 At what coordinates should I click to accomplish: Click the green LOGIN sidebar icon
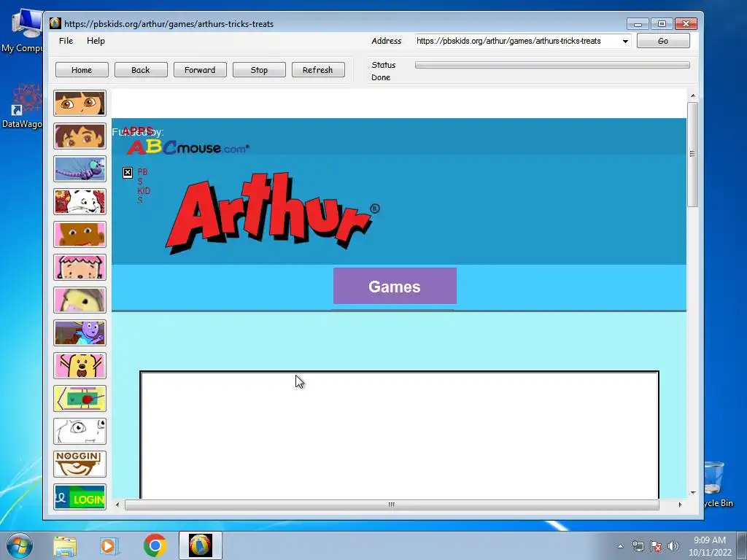pos(80,497)
